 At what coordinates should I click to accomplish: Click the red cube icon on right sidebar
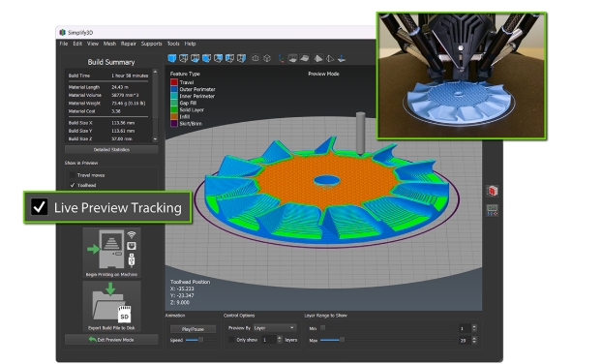pyautogui.click(x=493, y=191)
